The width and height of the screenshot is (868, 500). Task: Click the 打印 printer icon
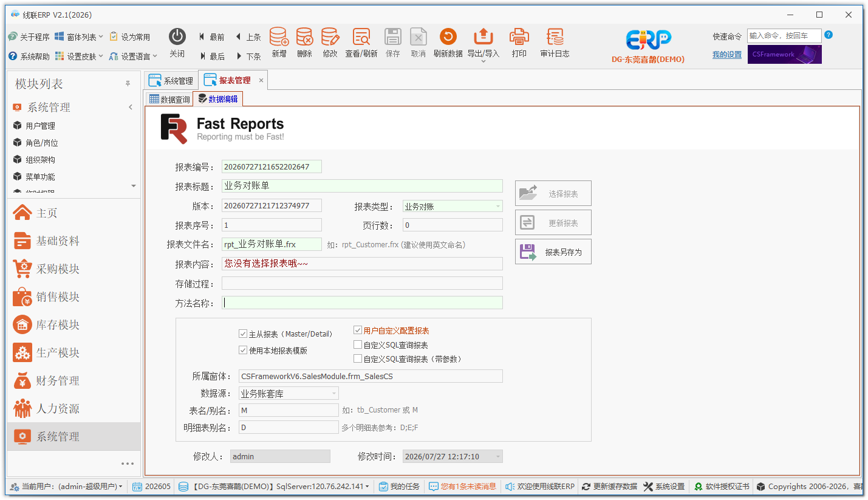click(x=519, y=37)
